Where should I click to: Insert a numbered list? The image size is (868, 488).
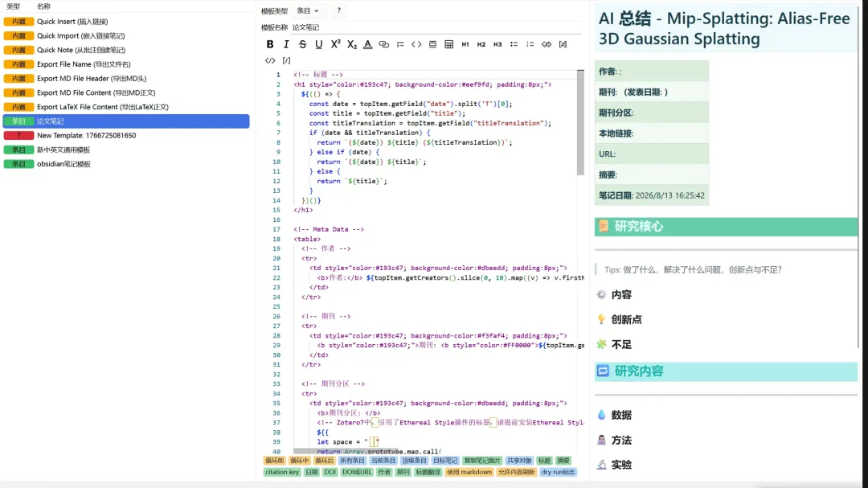pyautogui.click(x=530, y=44)
